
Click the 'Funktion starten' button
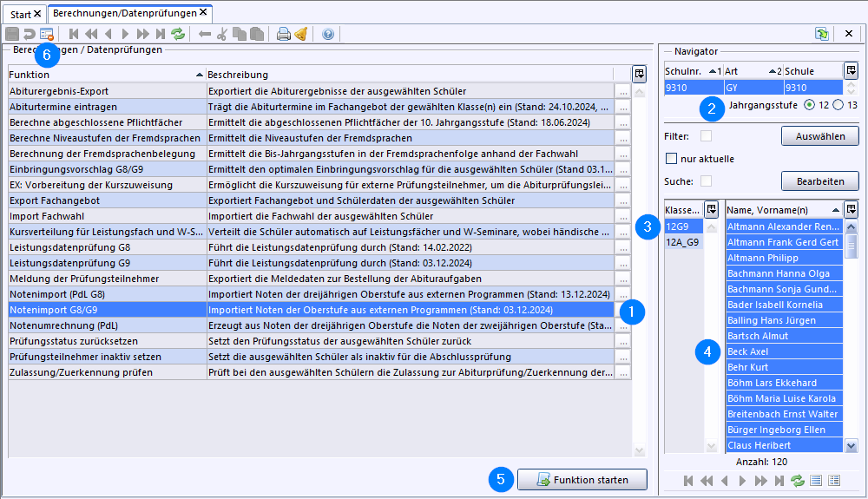click(x=582, y=480)
